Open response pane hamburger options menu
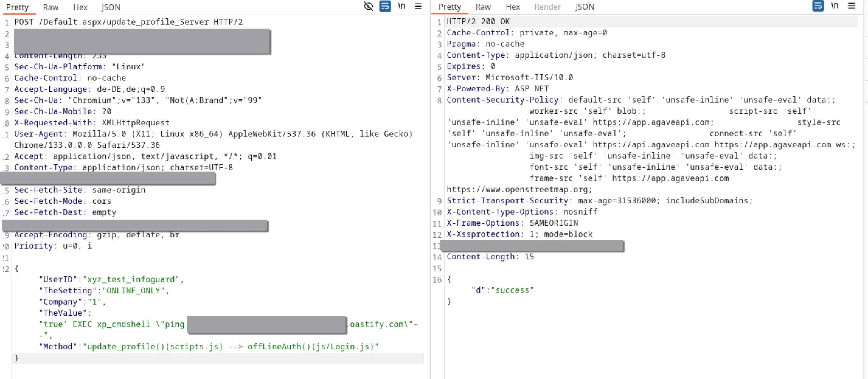Screen dimensions: 868x379 point(852,6)
